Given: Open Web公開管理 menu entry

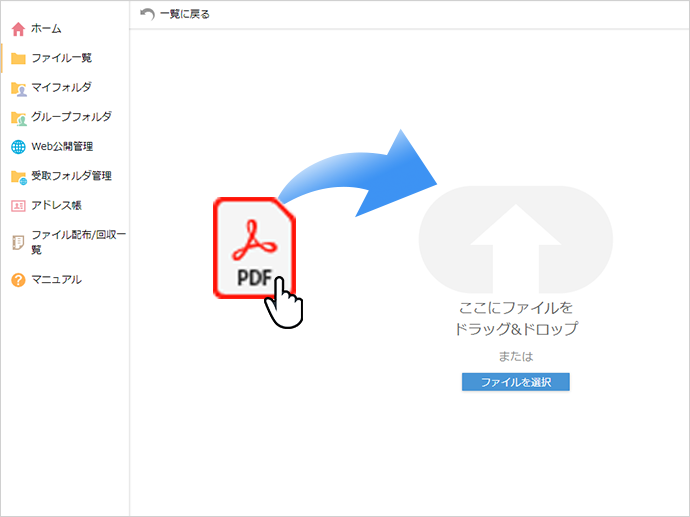Looking at the screenshot, I should [x=62, y=147].
